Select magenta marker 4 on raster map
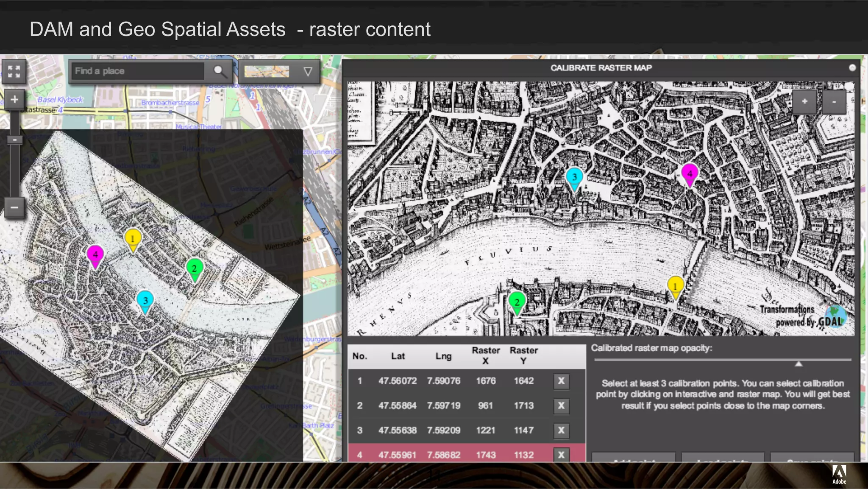 click(690, 176)
